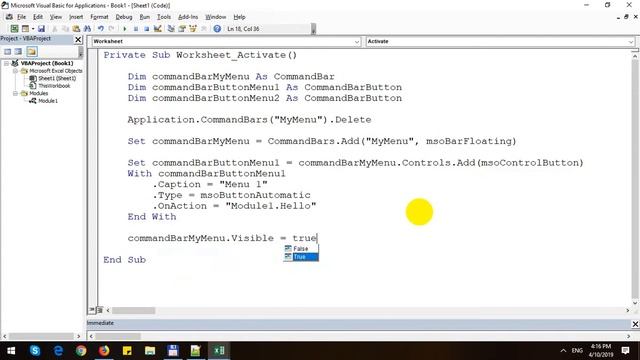640x360 pixels.
Task: Collapse the Microsoft Excel Objects folder
Action: pos(15,71)
